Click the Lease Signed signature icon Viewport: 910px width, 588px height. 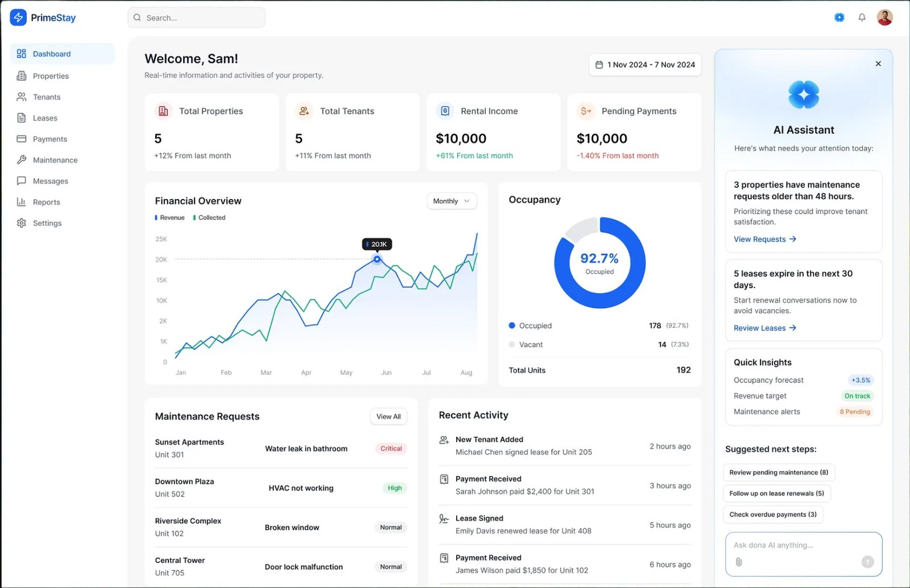coord(444,519)
